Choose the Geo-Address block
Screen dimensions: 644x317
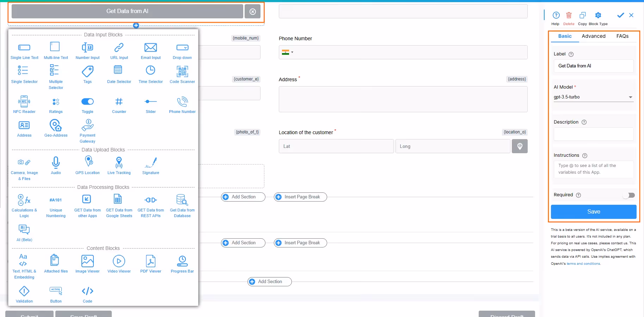[x=56, y=128]
